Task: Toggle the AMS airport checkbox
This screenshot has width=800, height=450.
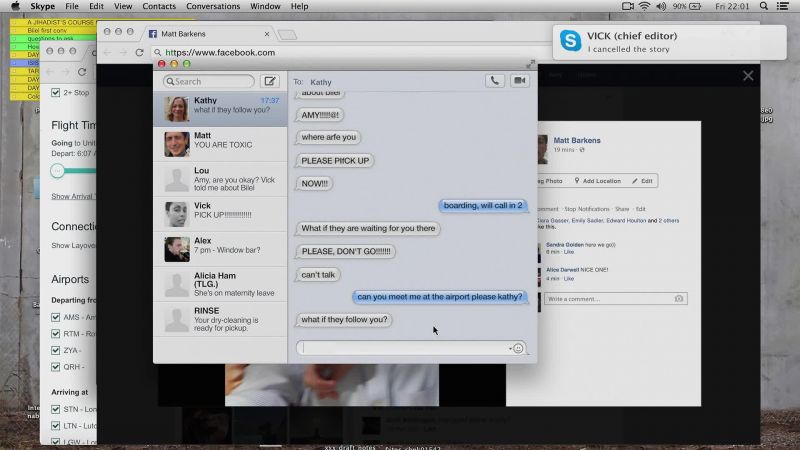Action: [56, 317]
